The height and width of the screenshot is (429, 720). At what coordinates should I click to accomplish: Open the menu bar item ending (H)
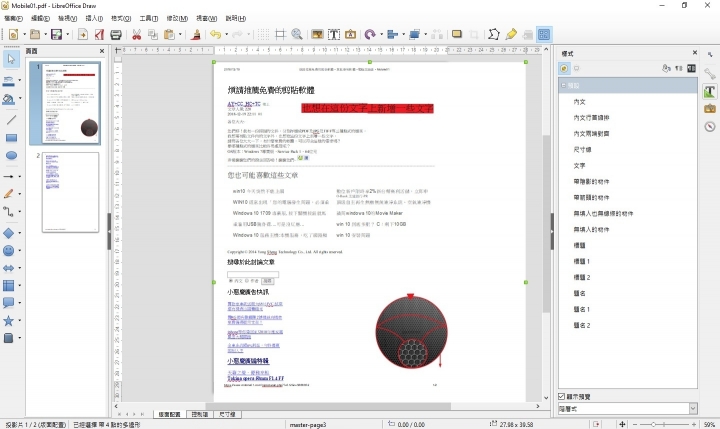(236, 18)
